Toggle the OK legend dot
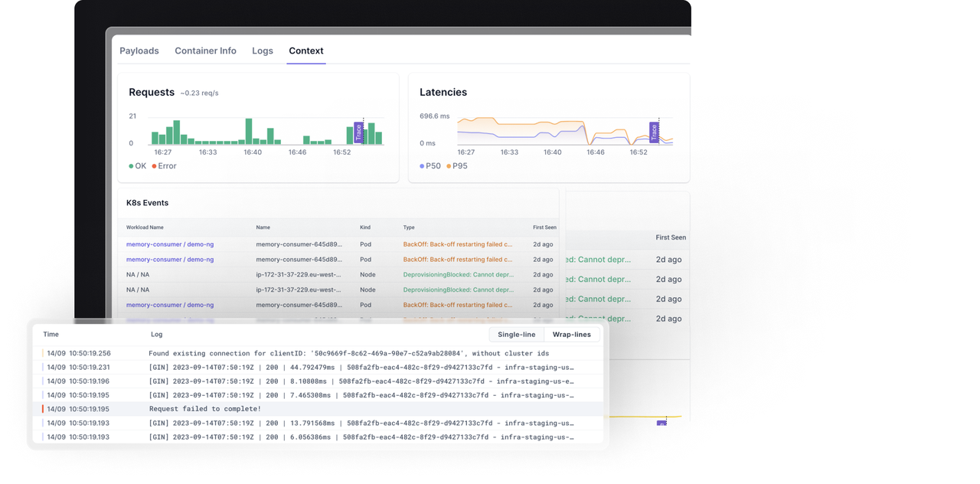Image resolution: width=980 pixels, height=484 pixels. 132,166
